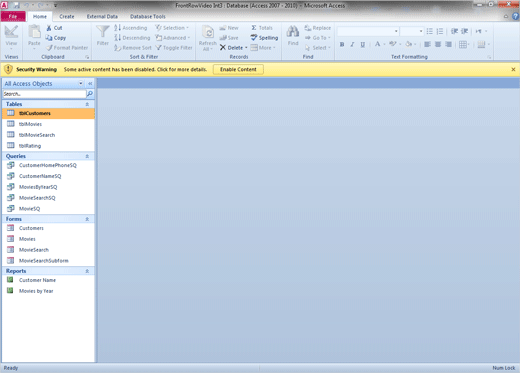This screenshot has height=373, width=520.
Task: Click the numbered list icon
Action: tap(440, 31)
